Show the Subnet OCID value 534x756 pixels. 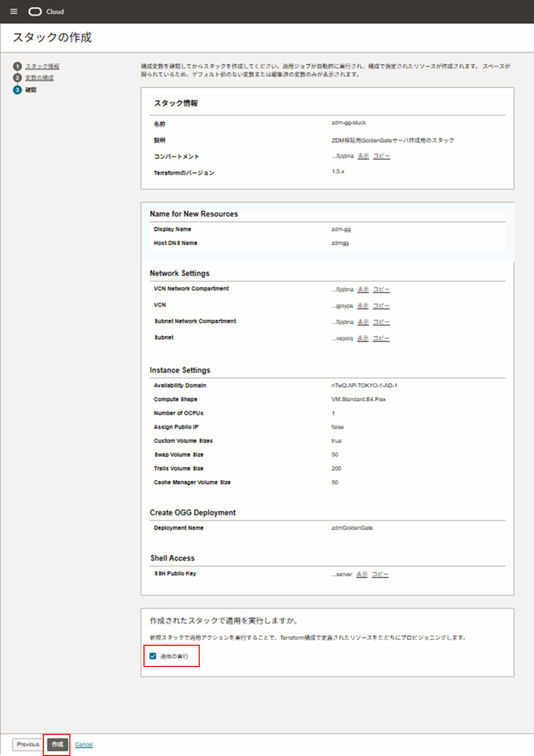[363, 338]
